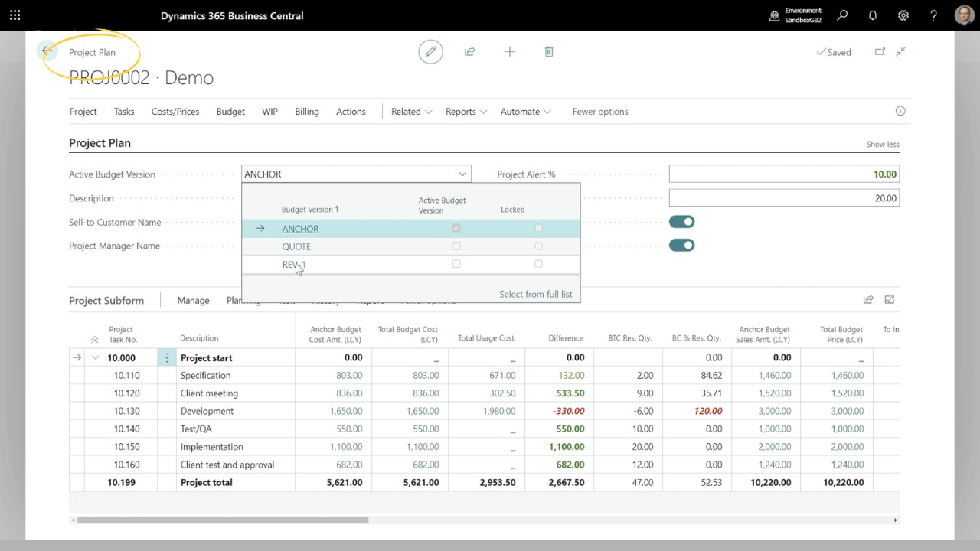Select QUOTE budget version row

[411, 246]
